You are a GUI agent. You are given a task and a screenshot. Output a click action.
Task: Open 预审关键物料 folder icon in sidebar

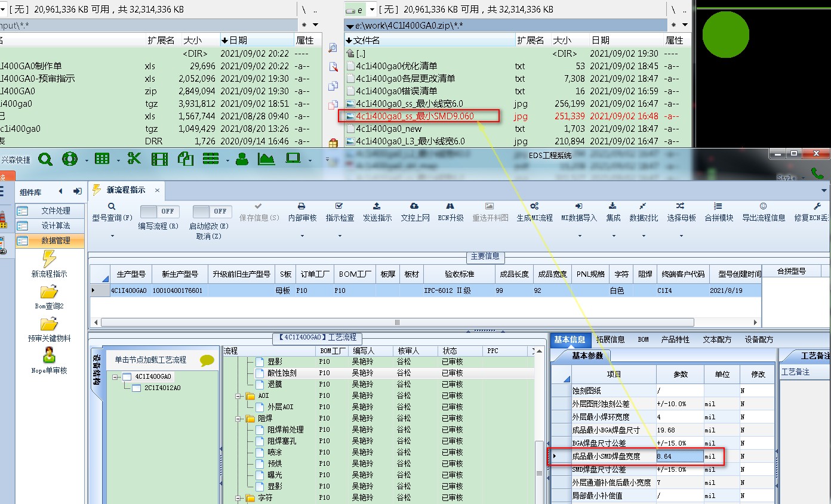click(49, 323)
